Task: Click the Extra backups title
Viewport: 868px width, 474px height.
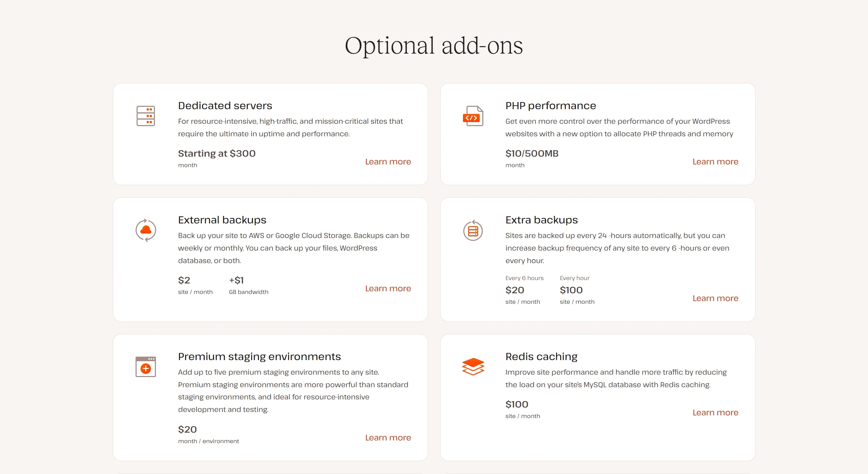Action: coord(541,220)
